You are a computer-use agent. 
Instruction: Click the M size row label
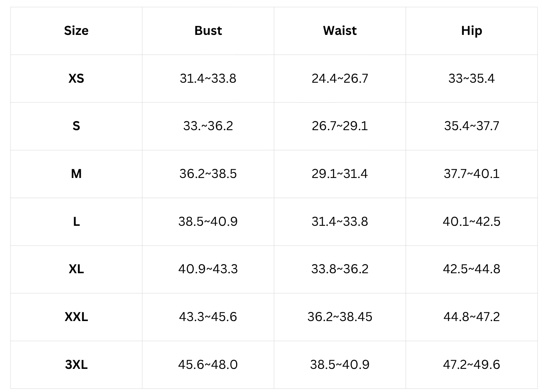click(76, 174)
